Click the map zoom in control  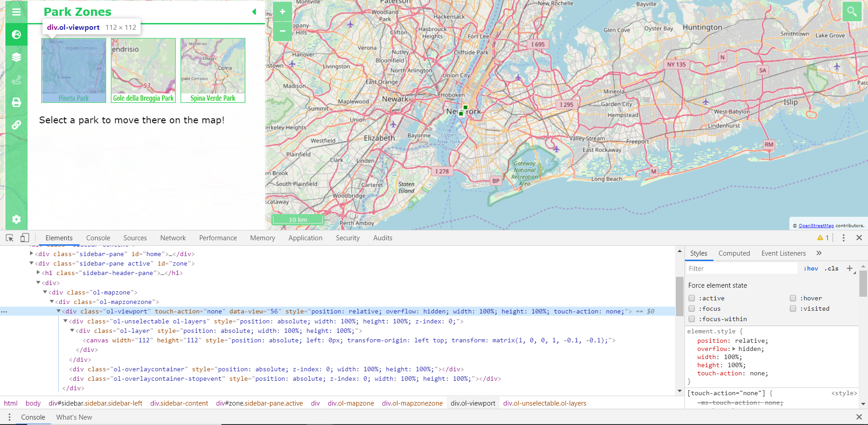coord(283,12)
